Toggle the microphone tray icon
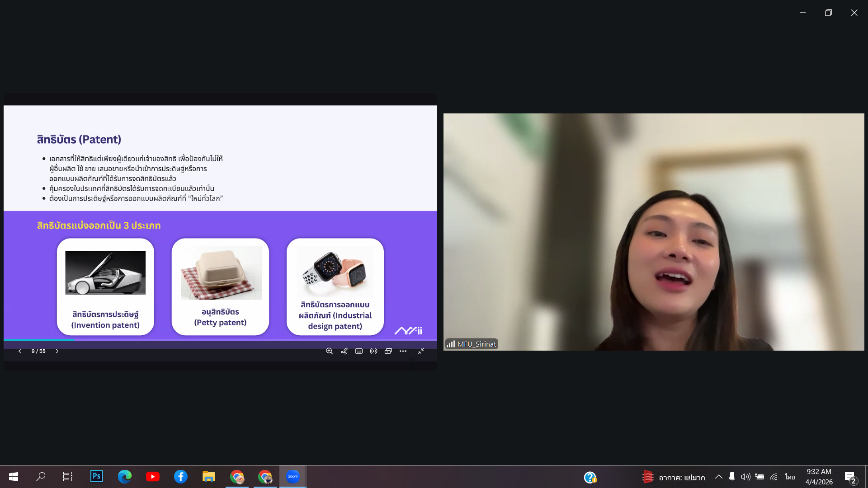This screenshot has height=488, width=868. [732, 477]
